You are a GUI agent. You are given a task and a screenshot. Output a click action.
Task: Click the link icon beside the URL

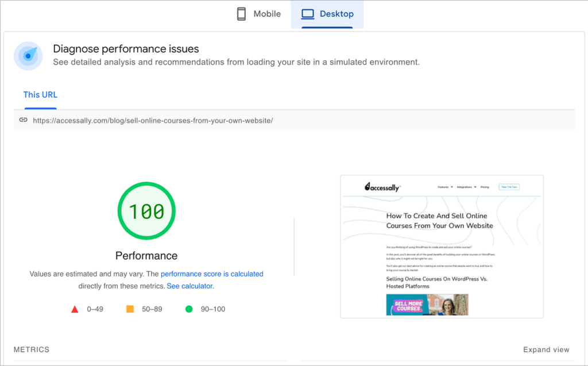(x=23, y=120)
